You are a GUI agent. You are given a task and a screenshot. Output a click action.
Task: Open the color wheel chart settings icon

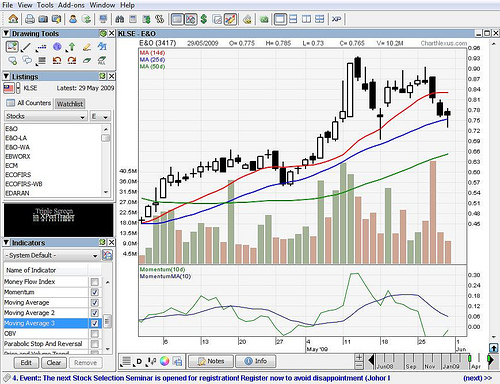(164, 361)
